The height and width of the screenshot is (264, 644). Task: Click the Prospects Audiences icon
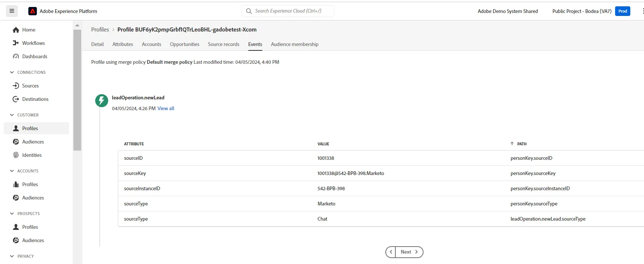16,240
